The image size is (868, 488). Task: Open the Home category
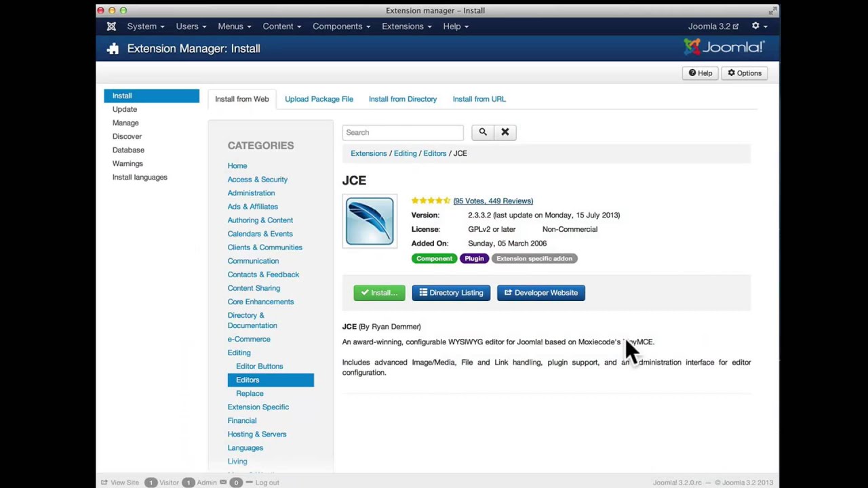click(x=237, y=165)
